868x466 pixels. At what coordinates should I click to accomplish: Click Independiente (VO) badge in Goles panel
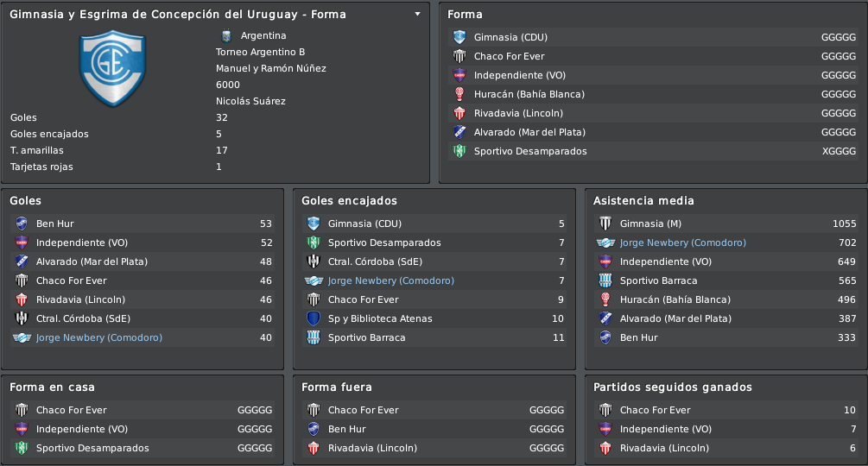[22, 242]
